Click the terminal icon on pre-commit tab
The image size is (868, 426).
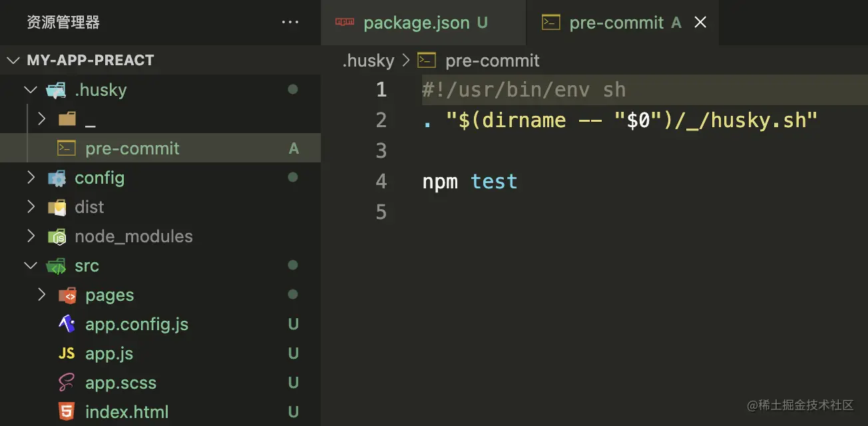coord(550,22)
